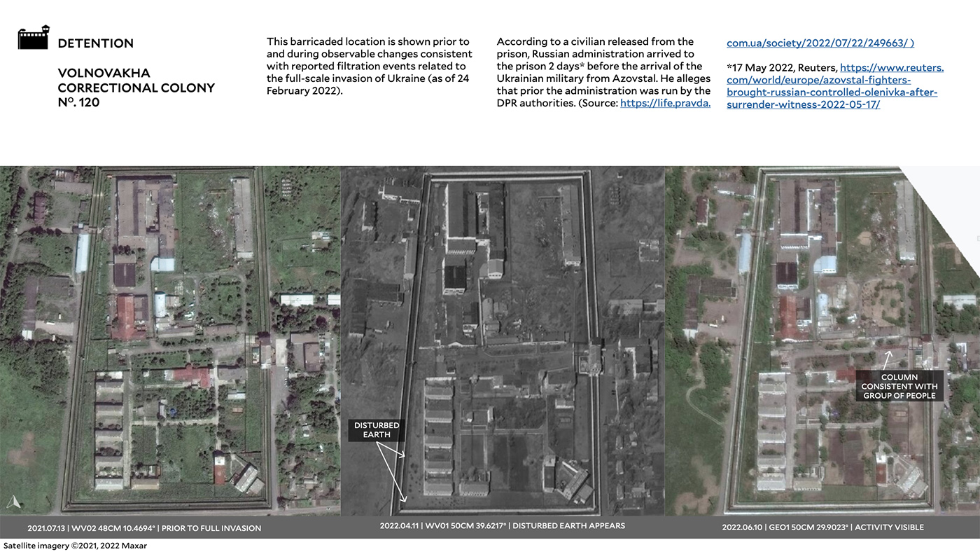The width and height of the screenshot is (980, 552).
Task: Click the 17 May 2022 Reuters footnote text
Action: pyautogui.click(x=780, y=68)
